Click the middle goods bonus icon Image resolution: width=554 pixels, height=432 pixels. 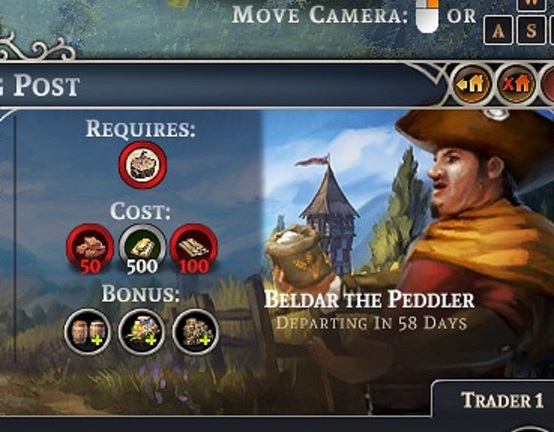[x=142, y=332]
